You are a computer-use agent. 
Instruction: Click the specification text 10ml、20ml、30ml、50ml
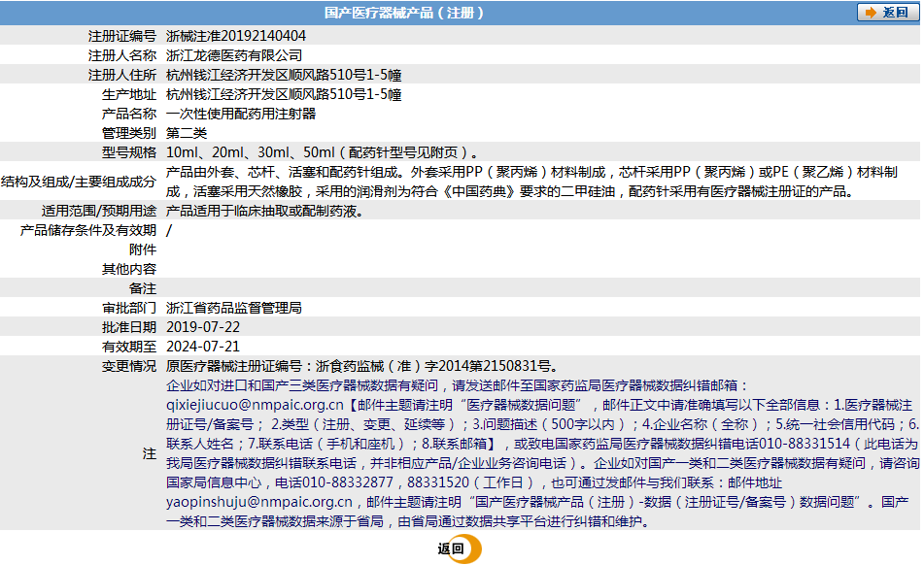[251, 152]
